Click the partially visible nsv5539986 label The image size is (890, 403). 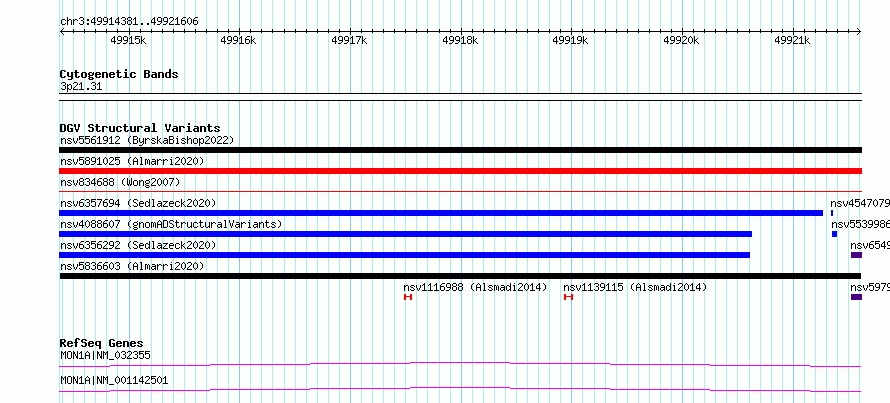click(860, 224)
